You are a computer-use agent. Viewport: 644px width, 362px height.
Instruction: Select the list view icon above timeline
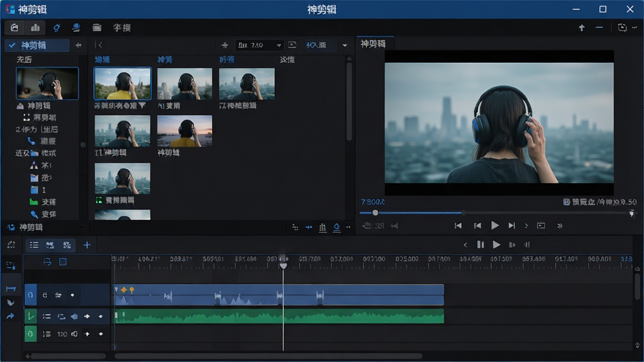[x=34, y=245]
